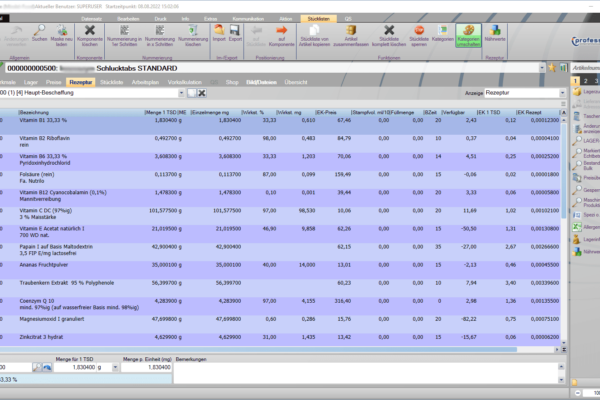Click the zoom out minus button at bottom right
600x400 pixels.
click(x=577, y=393)
